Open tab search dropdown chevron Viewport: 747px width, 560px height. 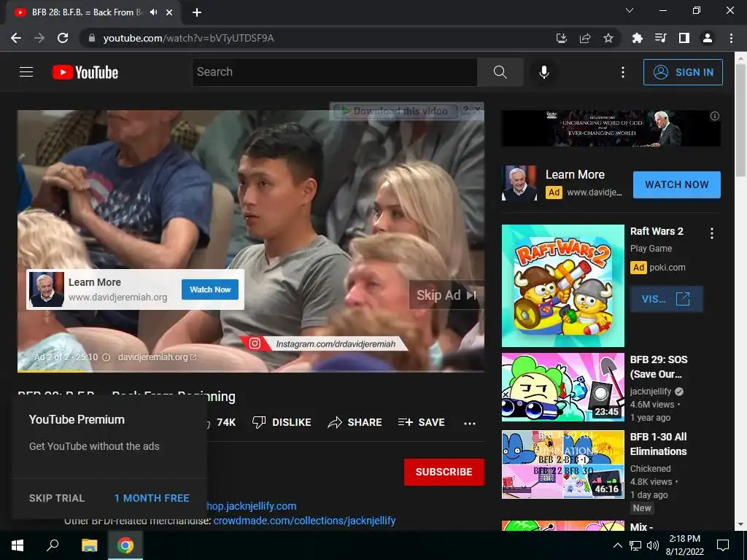630,10
